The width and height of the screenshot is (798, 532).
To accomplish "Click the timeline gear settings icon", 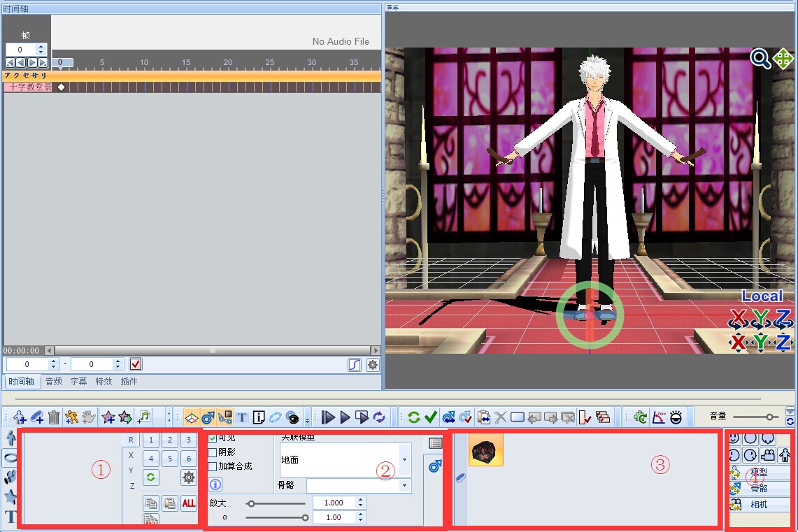I will click(x=373, y=365).
